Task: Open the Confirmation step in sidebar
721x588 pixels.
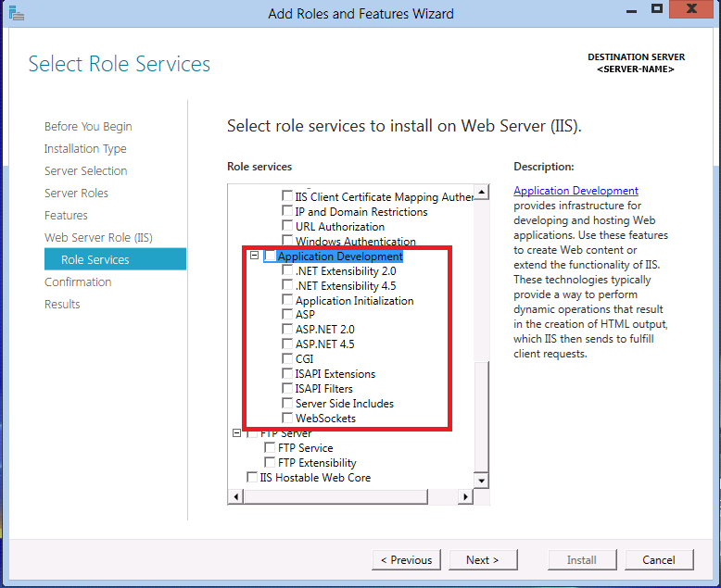Action: 78,282
